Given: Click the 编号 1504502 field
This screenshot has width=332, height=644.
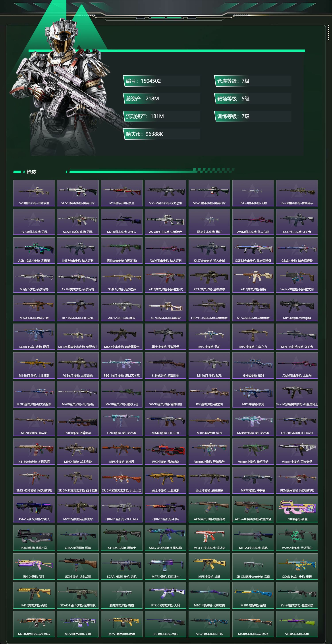Looking at the screenshot, I should [x=162, y=81].
